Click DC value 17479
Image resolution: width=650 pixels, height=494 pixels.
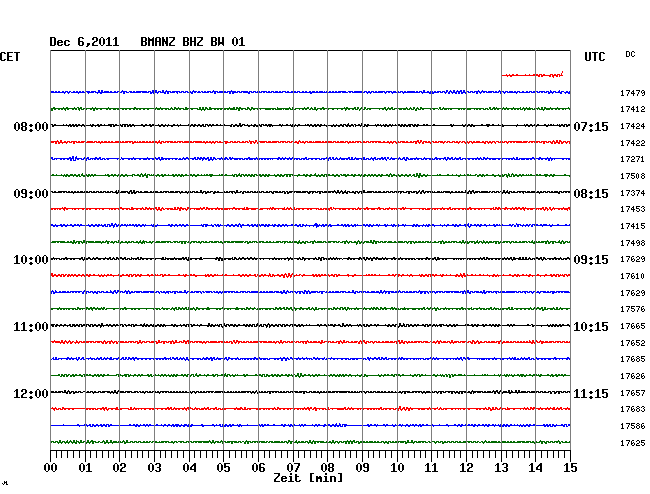(x=633, y=93)
